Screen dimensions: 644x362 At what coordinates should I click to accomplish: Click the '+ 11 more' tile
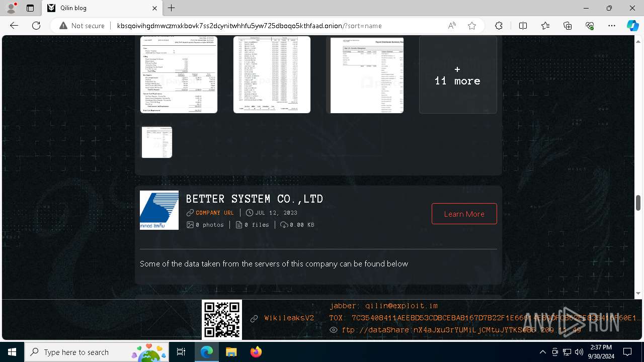coord(458,74)
